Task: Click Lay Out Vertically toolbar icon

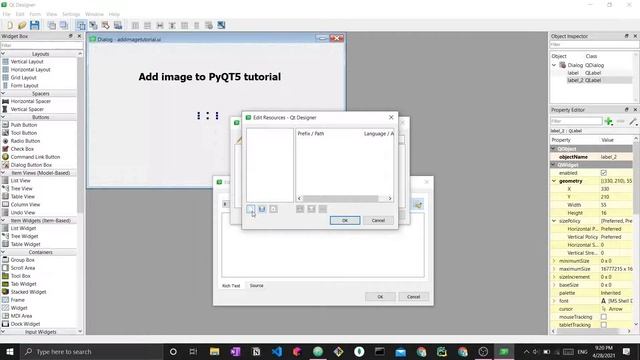Action: (147, 25)
